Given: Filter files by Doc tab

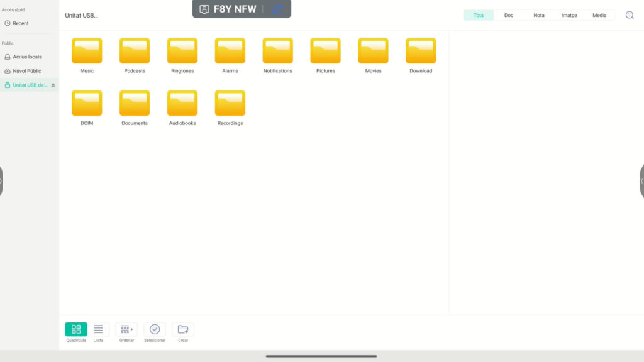Looking at the screenshot, I should [509, 15].
